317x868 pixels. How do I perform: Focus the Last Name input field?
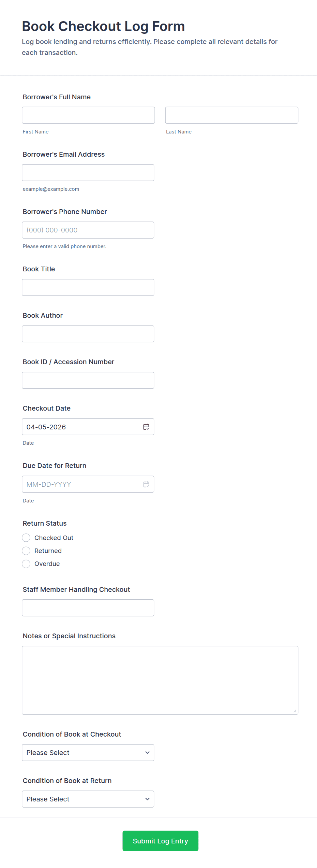tap(231, 115)
